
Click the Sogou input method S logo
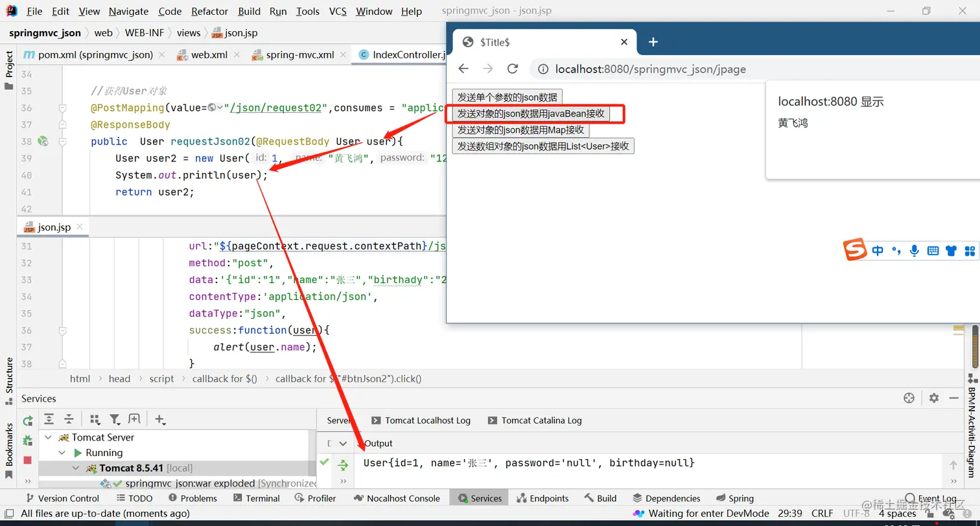855,250
